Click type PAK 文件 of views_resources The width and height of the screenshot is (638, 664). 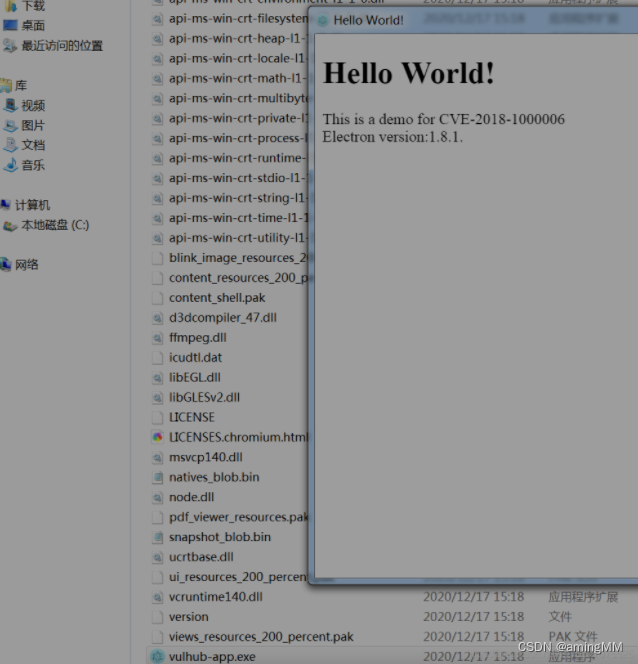(x=573, y=636)
